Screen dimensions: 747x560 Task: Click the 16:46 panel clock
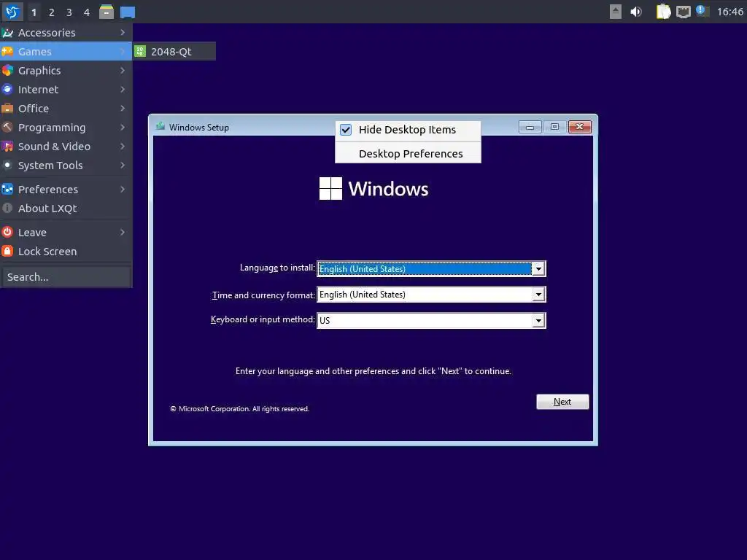tap(729, 12)
